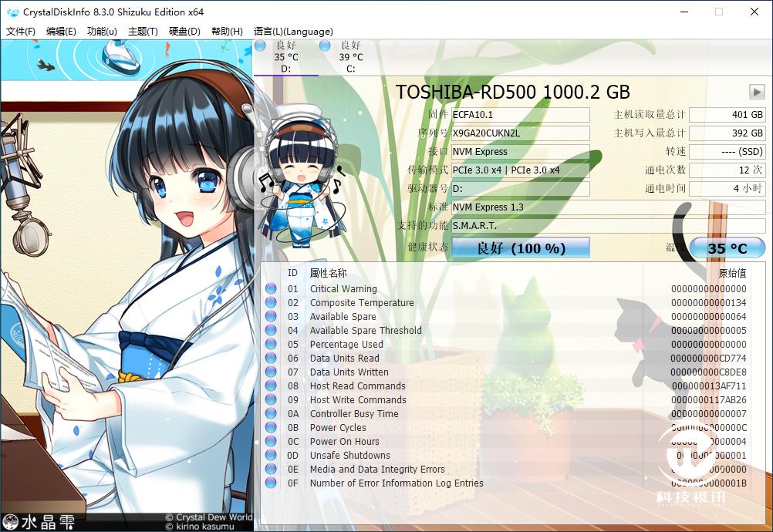The height and width of the screenshot is (532, 773).
Task: Open the 语言(L)(Language) menu
Action: [x=293, y=32]
